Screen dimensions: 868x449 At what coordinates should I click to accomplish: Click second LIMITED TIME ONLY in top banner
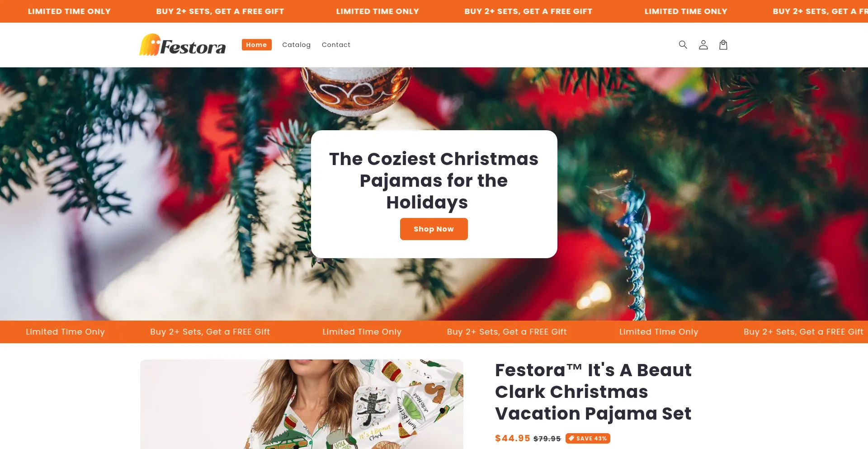377,11
